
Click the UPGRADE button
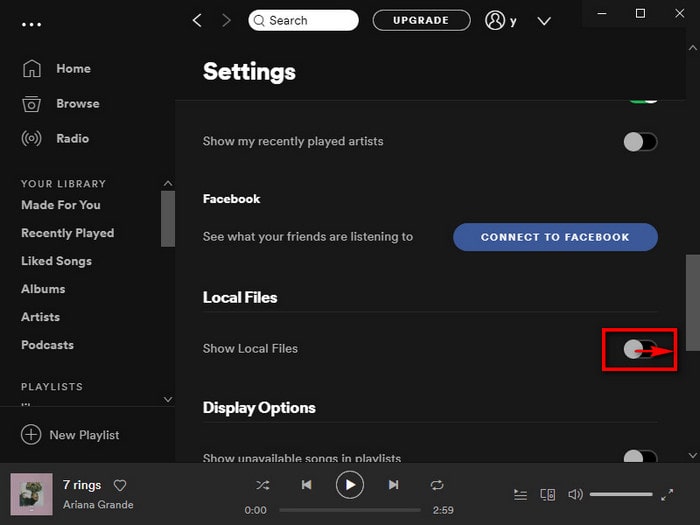pos(421,21)
